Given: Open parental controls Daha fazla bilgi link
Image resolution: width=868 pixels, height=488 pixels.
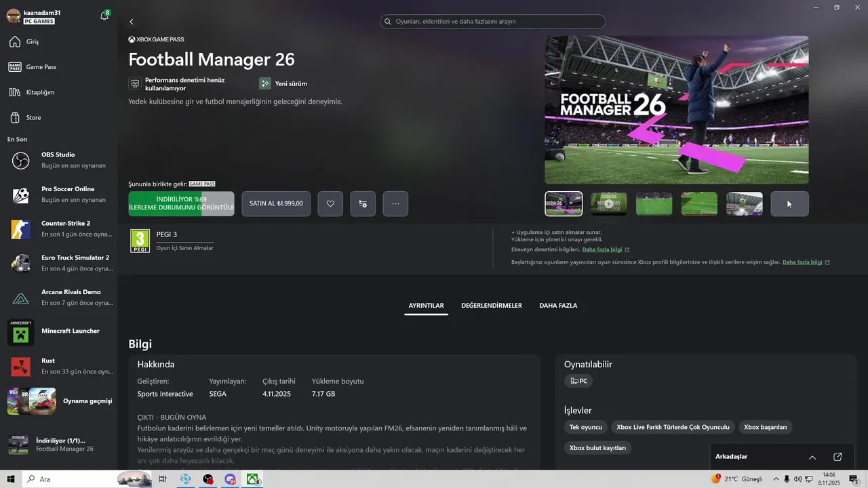Looking at the screenshot, I should [x=607, y=249].
